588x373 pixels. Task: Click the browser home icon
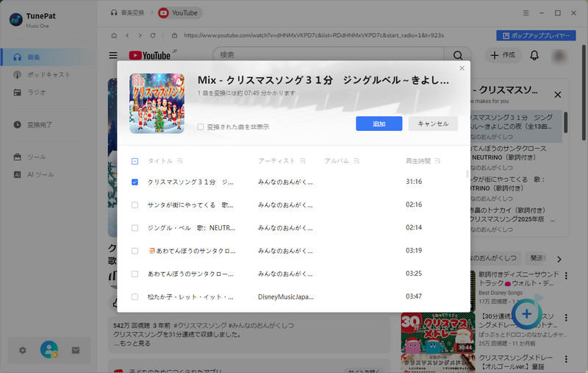(114, 35)
